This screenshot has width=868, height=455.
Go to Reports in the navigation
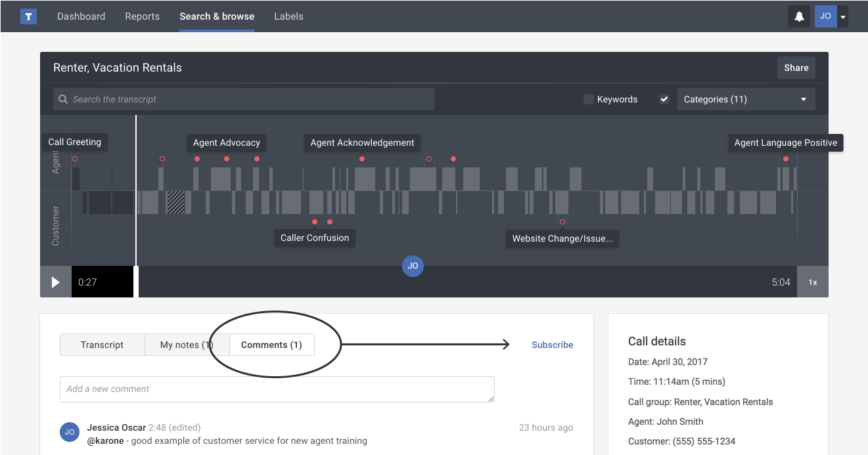point(142,16)
